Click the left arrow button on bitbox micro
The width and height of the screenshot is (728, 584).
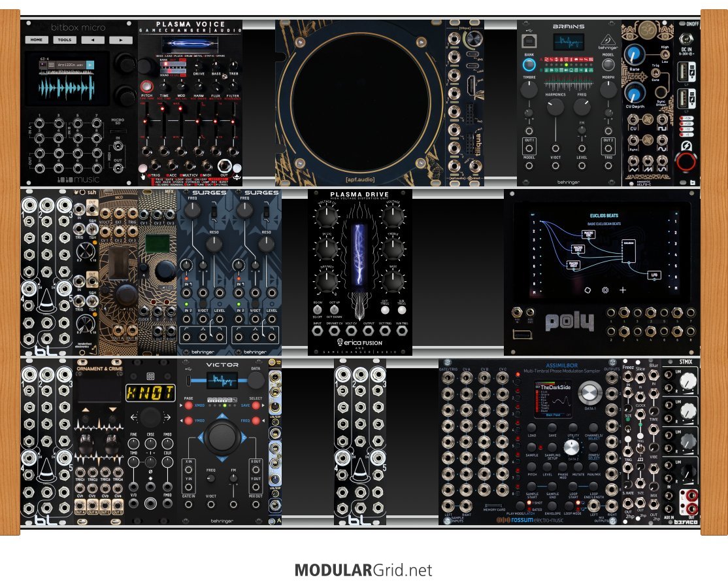pyautogui.click(x=93, y=40)
